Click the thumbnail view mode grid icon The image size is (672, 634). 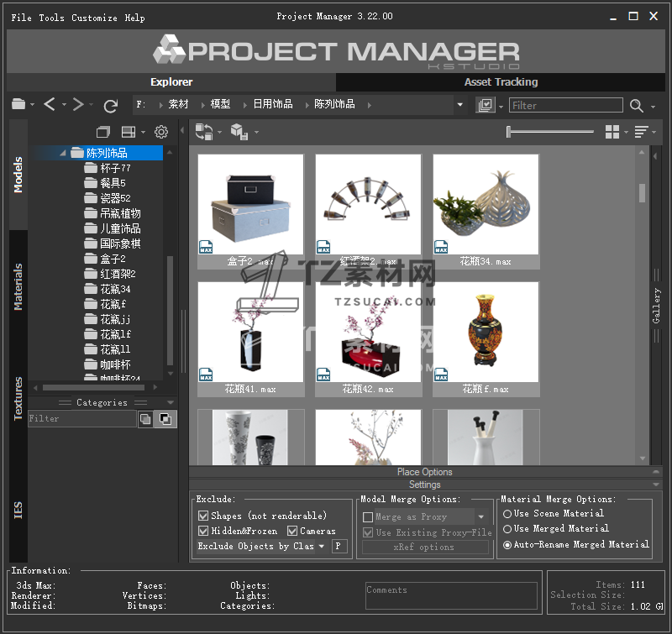pos(612,133)
